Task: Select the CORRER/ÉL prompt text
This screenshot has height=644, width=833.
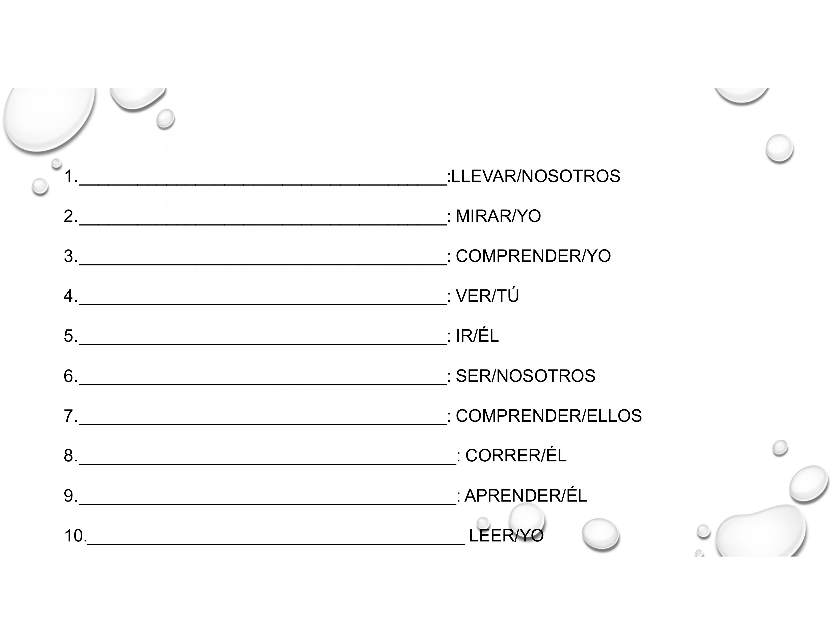Action: 516,456
